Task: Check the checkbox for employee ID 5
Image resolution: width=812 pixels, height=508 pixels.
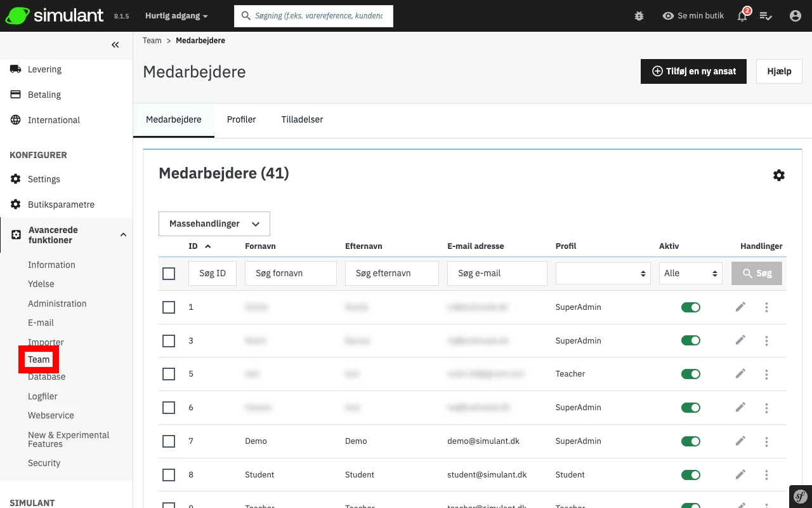Action: coord(169,374)
